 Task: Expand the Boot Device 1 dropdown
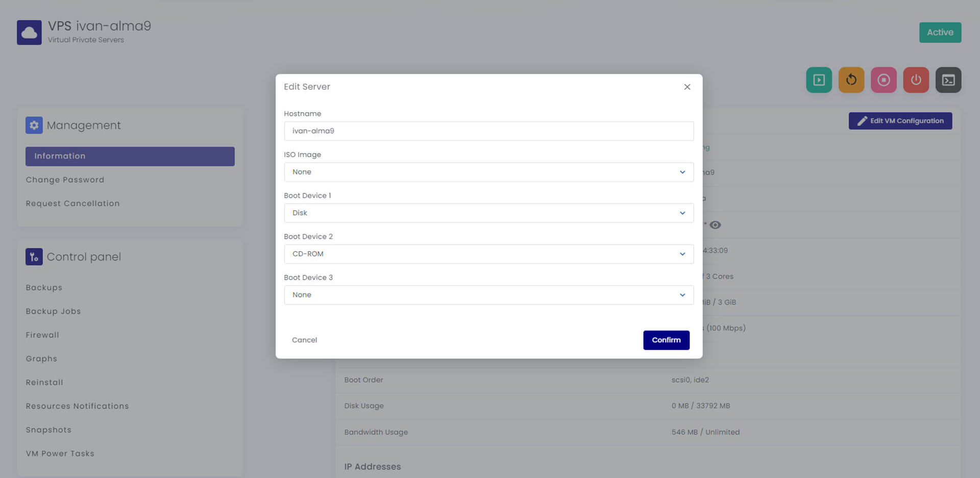tap(488, 213)
